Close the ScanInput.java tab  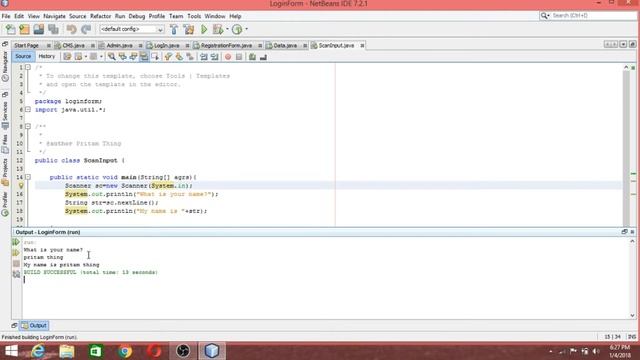tap(362, 45)
